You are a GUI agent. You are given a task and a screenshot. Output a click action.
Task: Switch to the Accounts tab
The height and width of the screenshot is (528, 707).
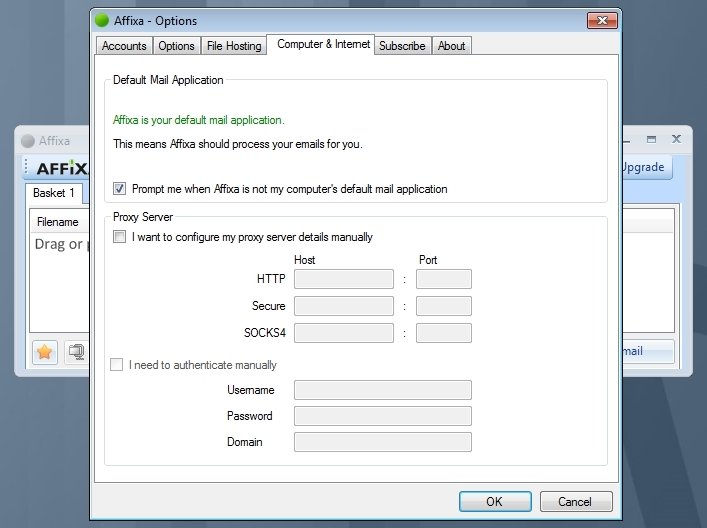124,46
